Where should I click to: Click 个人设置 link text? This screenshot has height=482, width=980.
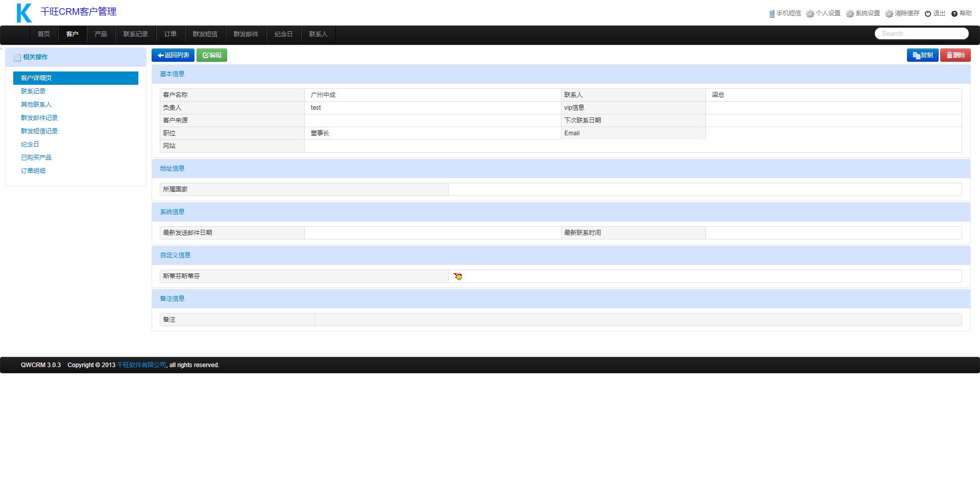pos(828,13)
